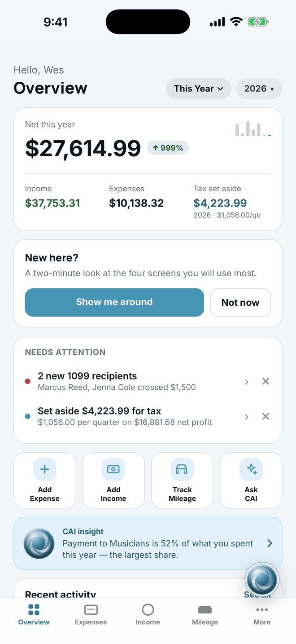This screenshot has height=644, width=296.
Task: Expand the 2 new 1099 recipients chevron
Action: point(247,382)
